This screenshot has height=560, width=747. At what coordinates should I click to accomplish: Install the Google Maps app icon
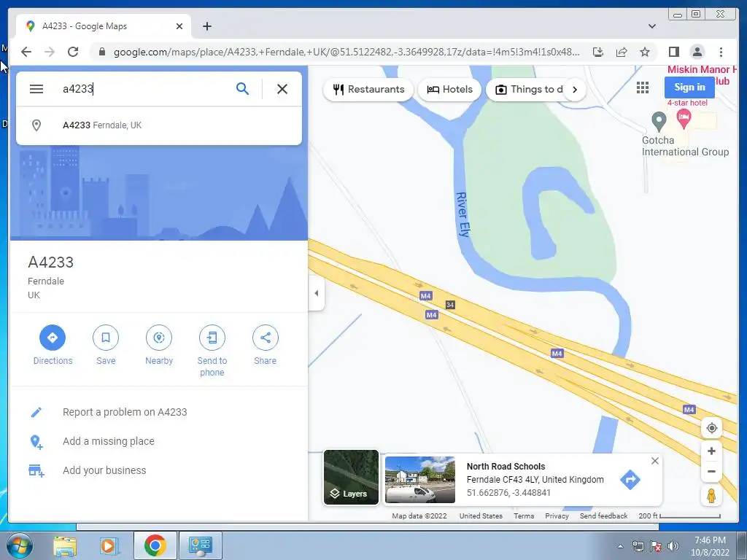pyautogui.click(x=598, y=52)
